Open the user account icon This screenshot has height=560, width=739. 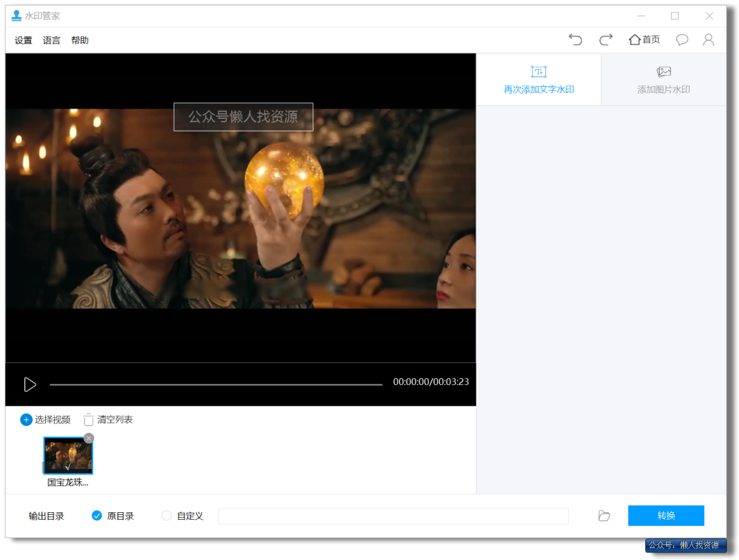pos(708,40)
